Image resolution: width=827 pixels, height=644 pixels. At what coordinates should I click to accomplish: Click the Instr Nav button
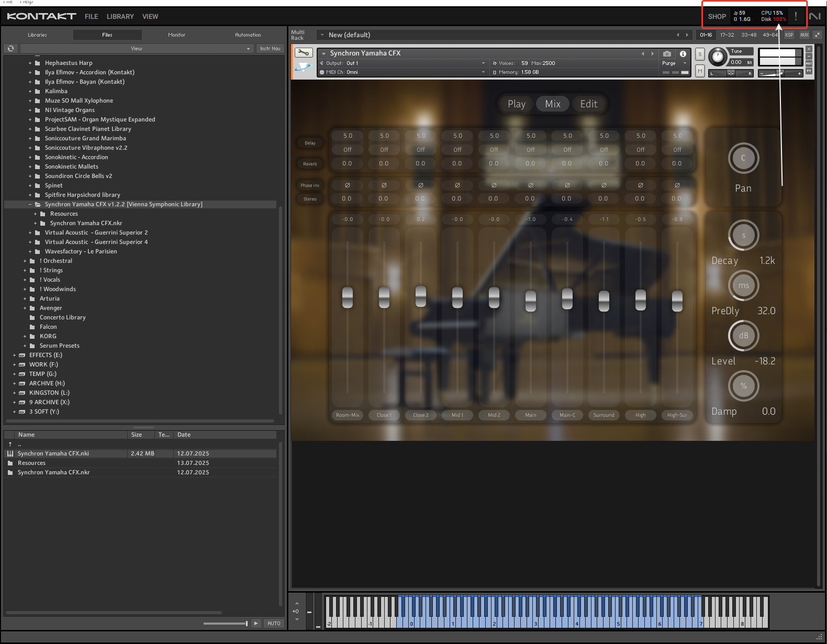click(x=270, y=48)
